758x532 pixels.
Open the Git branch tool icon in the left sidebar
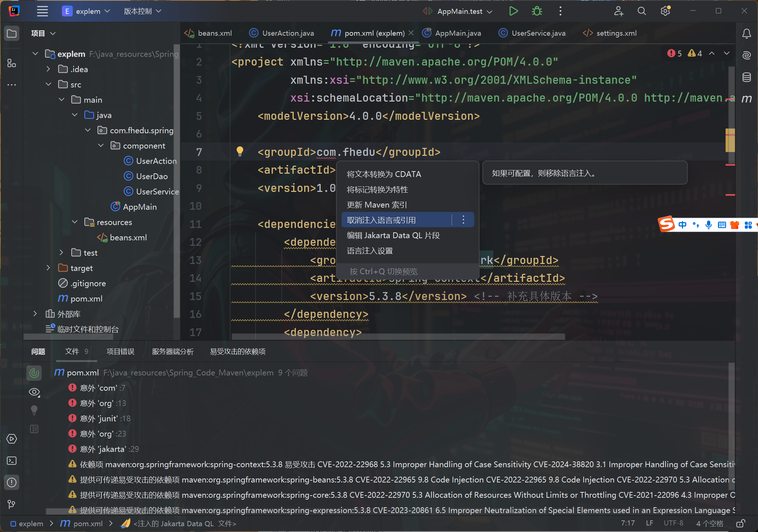[x=12, y=504]
